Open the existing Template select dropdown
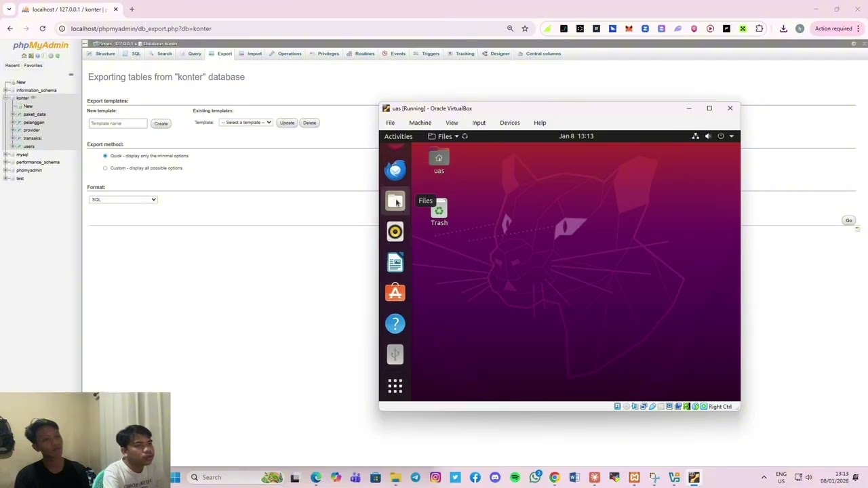This screenshot has width=868, height=488. [x=245, y=123]
